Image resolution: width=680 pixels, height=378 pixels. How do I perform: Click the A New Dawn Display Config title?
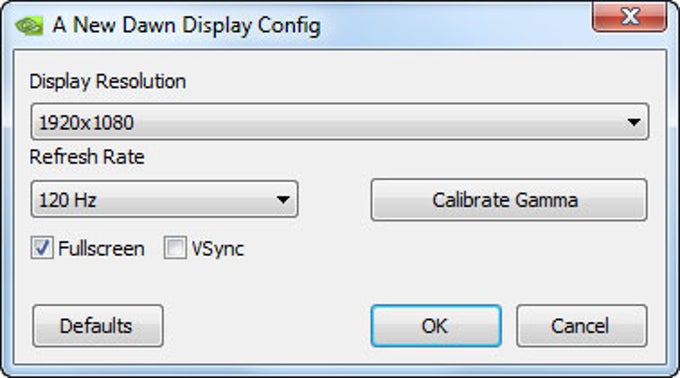pyautogui.click(x=186, y=26)
